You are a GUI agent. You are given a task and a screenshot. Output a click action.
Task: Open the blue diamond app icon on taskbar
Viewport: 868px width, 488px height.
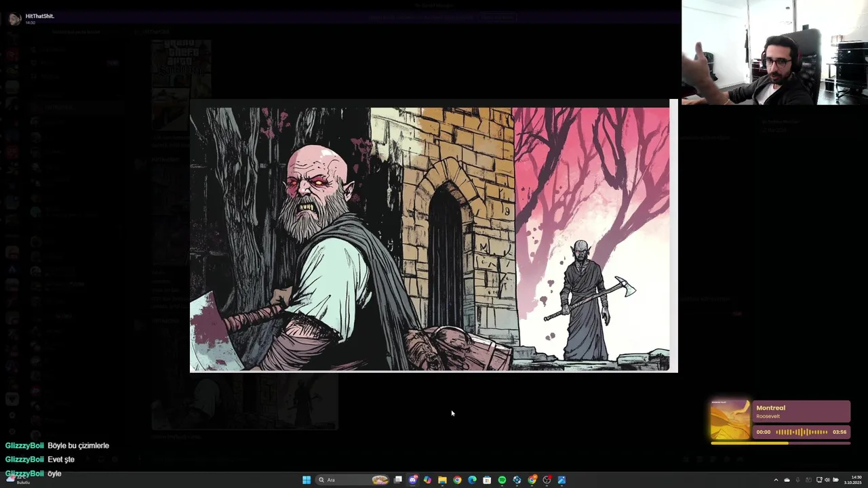click(517, 480)
